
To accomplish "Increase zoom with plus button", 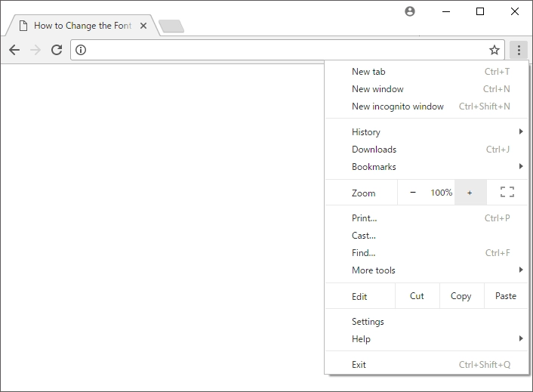I will pos(470,193).
